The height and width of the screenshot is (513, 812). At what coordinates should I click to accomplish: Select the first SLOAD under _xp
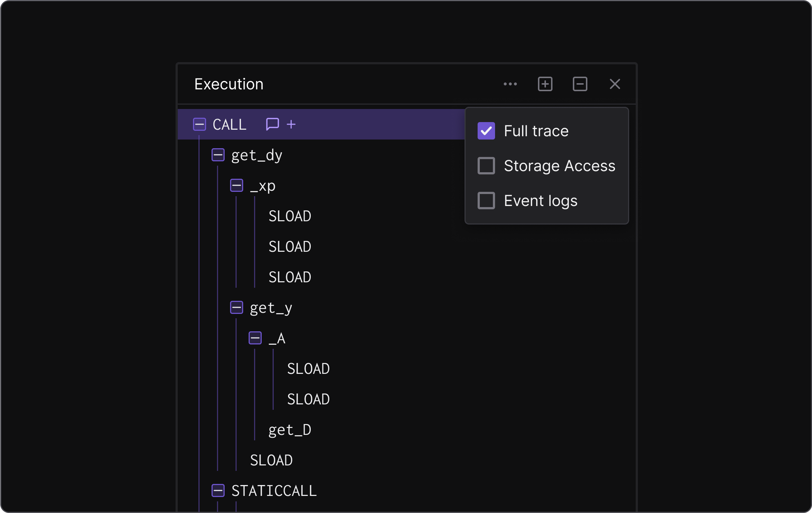(x=290, y=216)
